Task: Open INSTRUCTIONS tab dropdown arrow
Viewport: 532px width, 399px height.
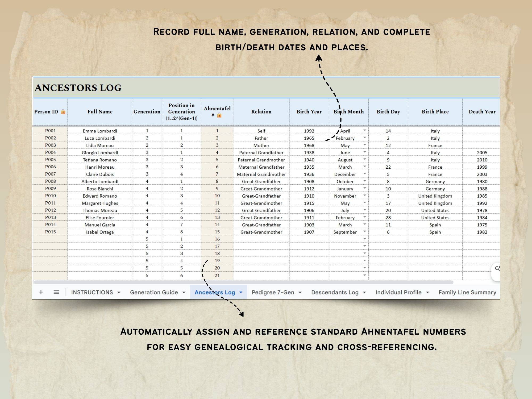Action: click(x=119, y=292)
